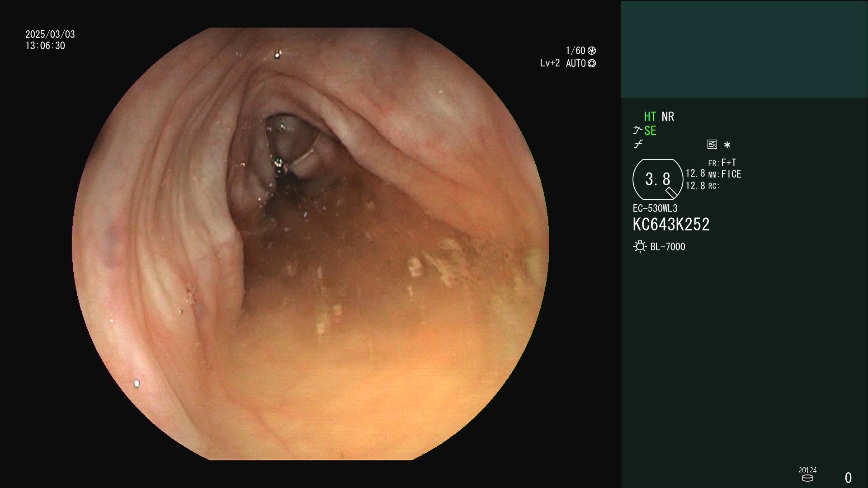Click the tone curve icon below SE

pos(638,144)
